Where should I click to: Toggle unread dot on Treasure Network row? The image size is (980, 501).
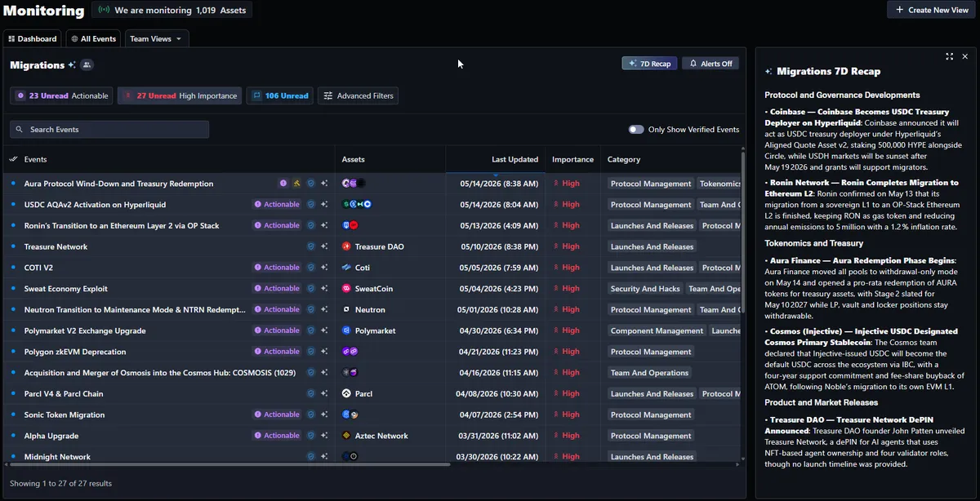[13, 246]
